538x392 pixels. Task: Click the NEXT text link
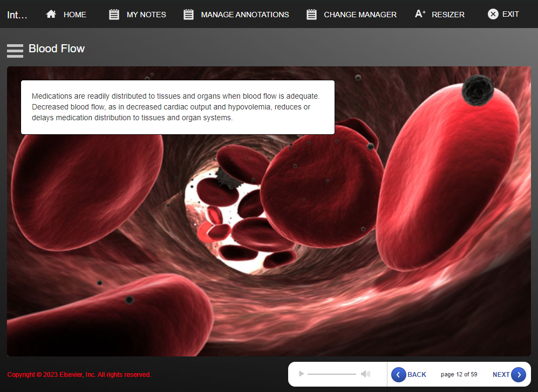click(501, 374)
